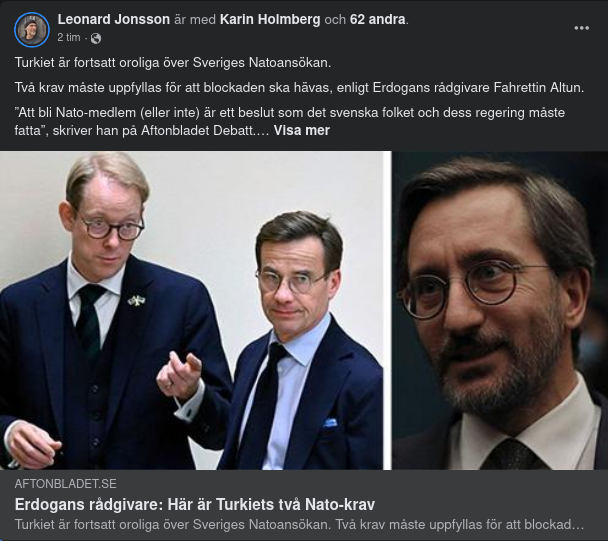Click the AFTONBLADET.SE source label
The width and height of the screenshot is (608, 541).
pos(66,484)
